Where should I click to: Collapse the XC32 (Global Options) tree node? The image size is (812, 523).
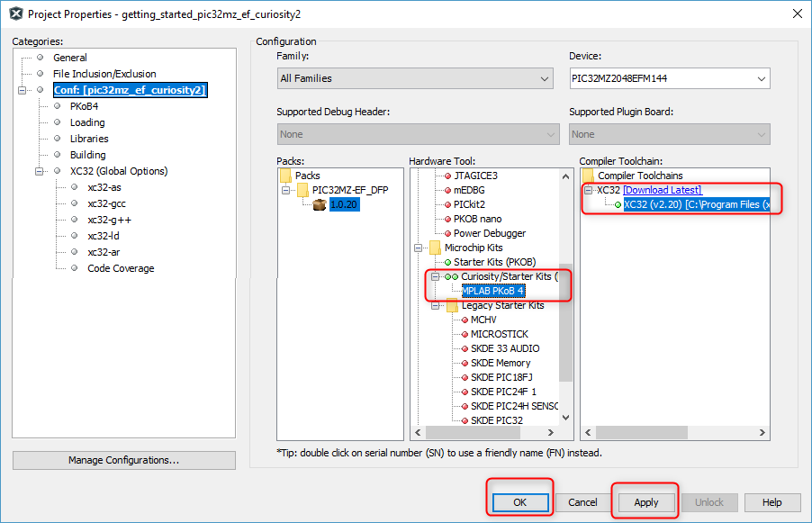coord(39,171)
